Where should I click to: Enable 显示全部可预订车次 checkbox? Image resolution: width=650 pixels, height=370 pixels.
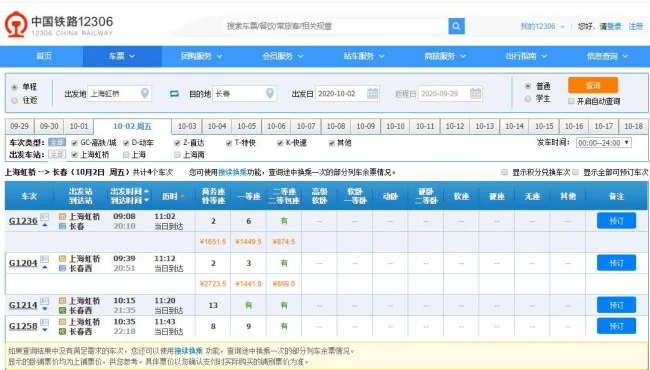pyautogui.click(x=576, y=172)
